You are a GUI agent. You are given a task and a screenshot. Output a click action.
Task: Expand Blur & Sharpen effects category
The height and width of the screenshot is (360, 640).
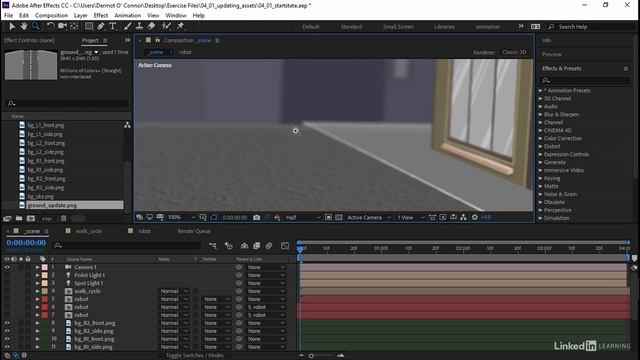click(x=540, y=115)
